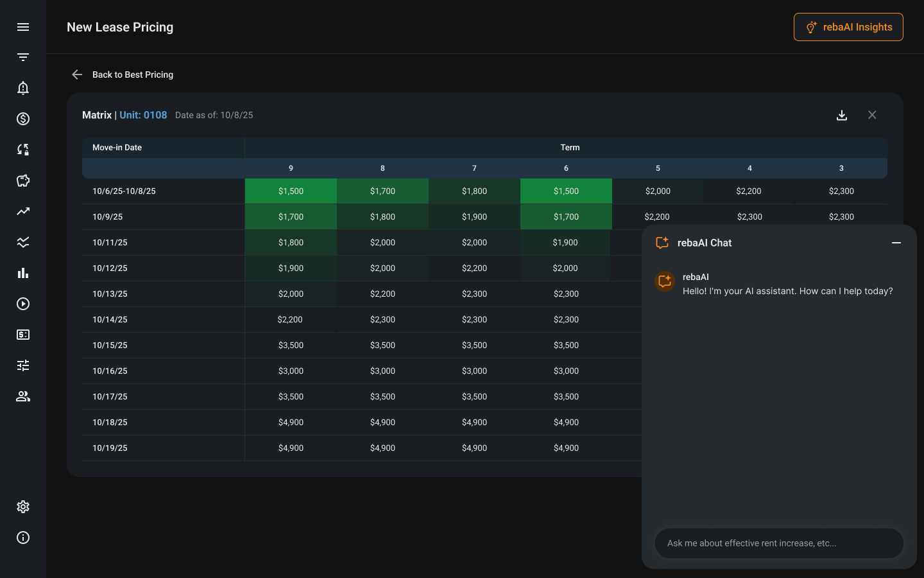Select $2,300 for 10/9/25 term 4
Viewport: 924px width, 578px height.
pyautogui.click(x=749, y=217)
